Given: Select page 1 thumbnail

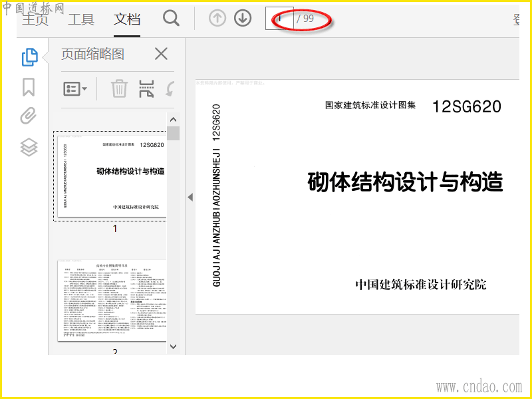Looking at the screenshot, I should click(112, 176).
